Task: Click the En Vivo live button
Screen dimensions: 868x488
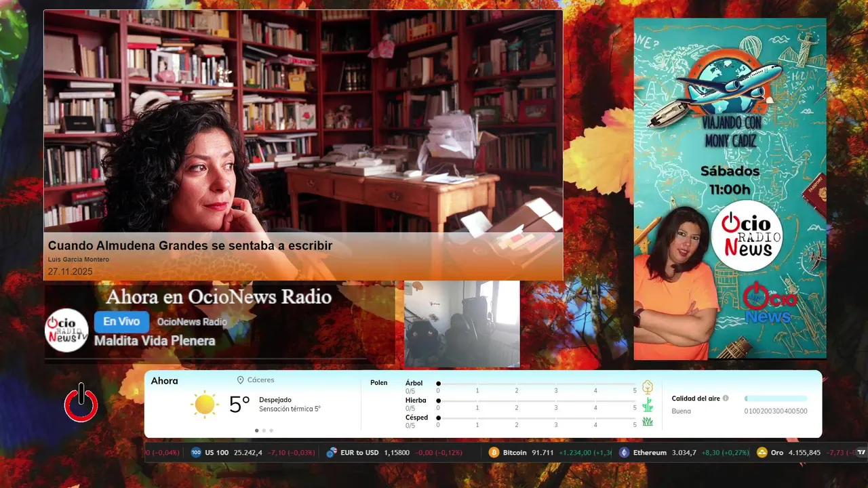Action: pyautogui.click(x=121, y=322)
